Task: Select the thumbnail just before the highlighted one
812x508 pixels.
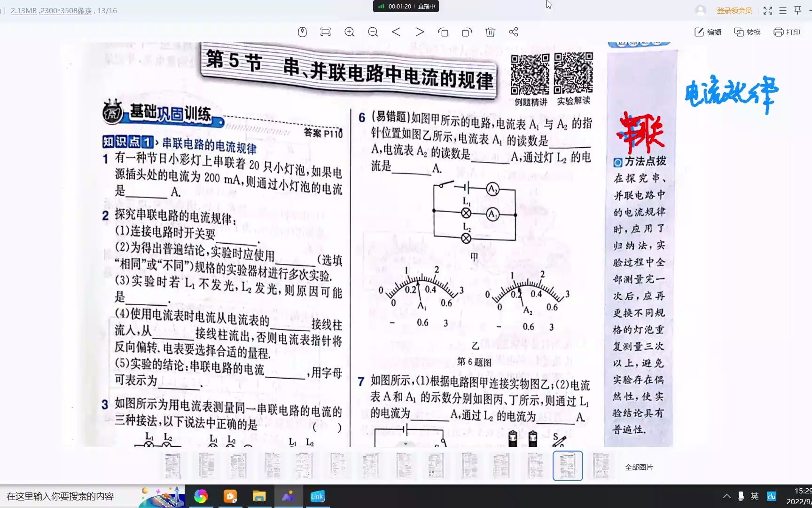Action: (x=535, y=466)
